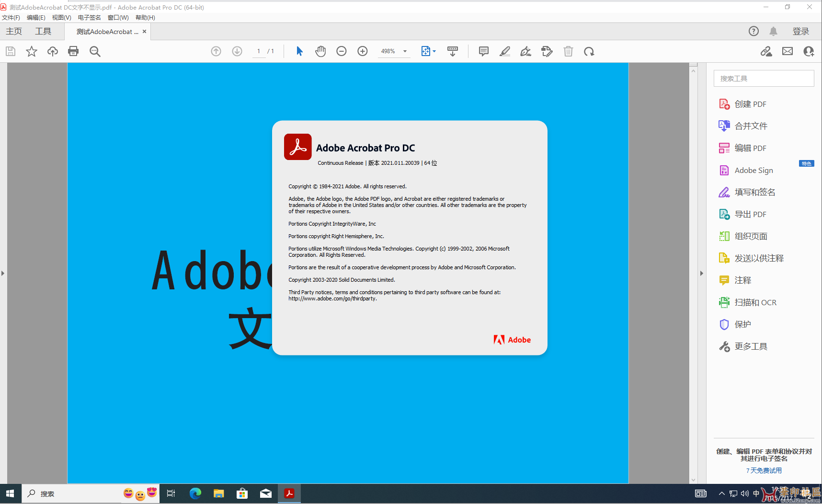
Task: Click the Zoom in plus icon
Action: coord(363,51)
